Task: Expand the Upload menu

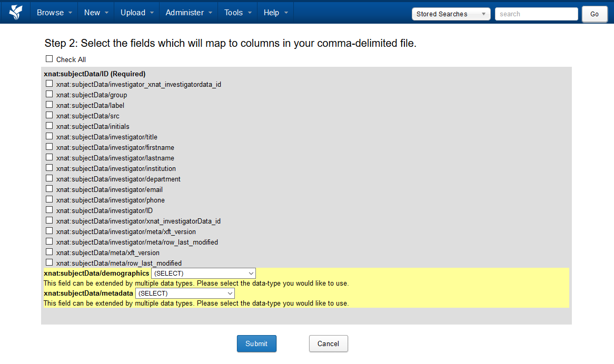Action: tap(136, 13)
